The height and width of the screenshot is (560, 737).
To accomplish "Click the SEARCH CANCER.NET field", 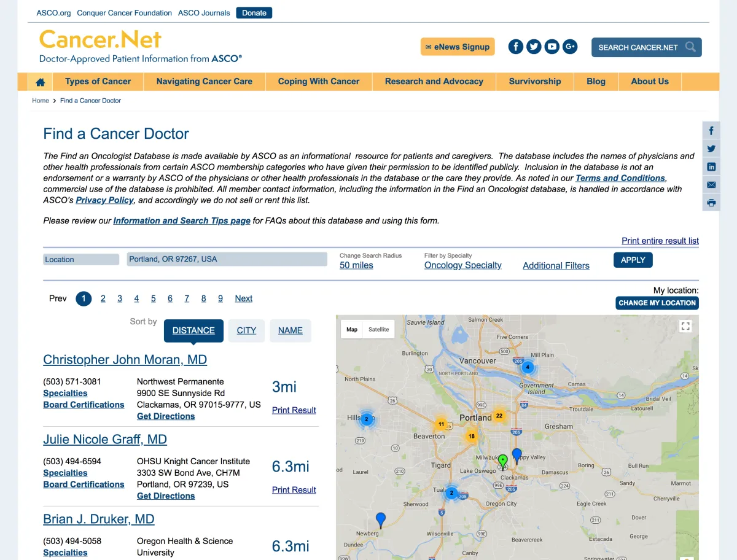I will coord(646,47).
